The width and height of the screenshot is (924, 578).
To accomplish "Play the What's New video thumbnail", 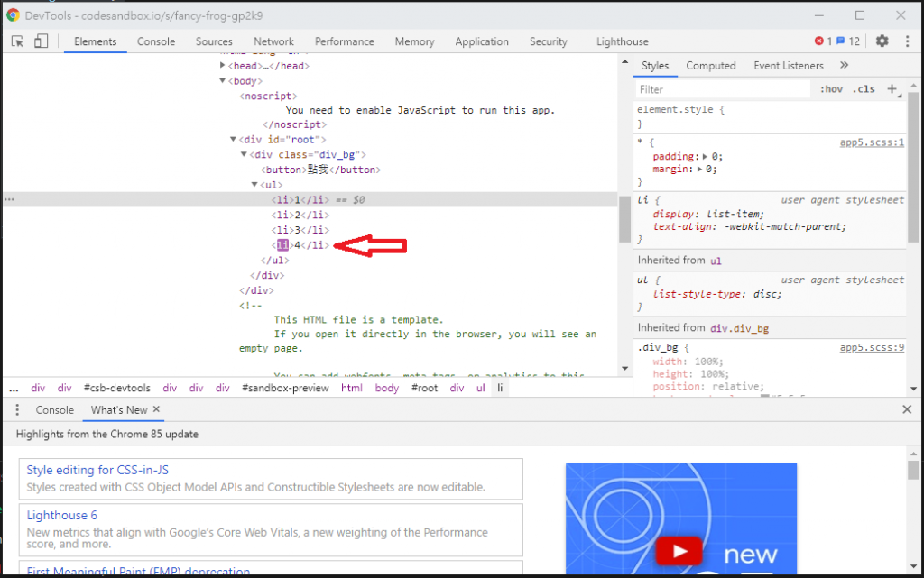I will pos(679,552).
